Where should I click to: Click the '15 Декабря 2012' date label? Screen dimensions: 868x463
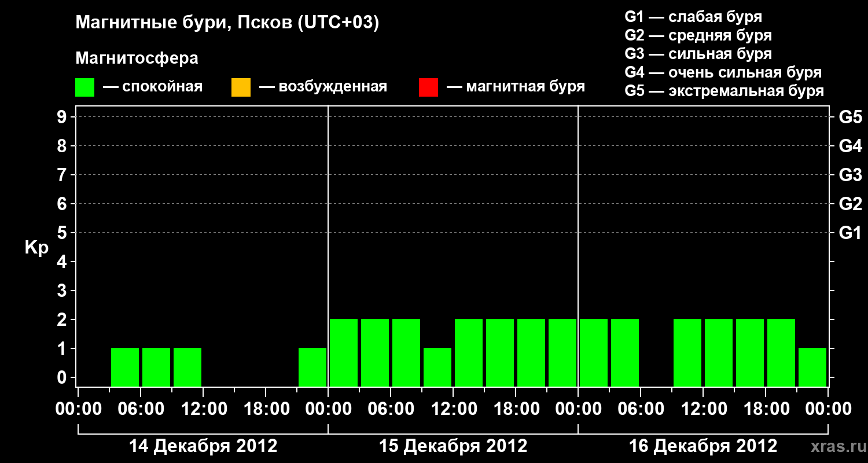pos(453,446)
